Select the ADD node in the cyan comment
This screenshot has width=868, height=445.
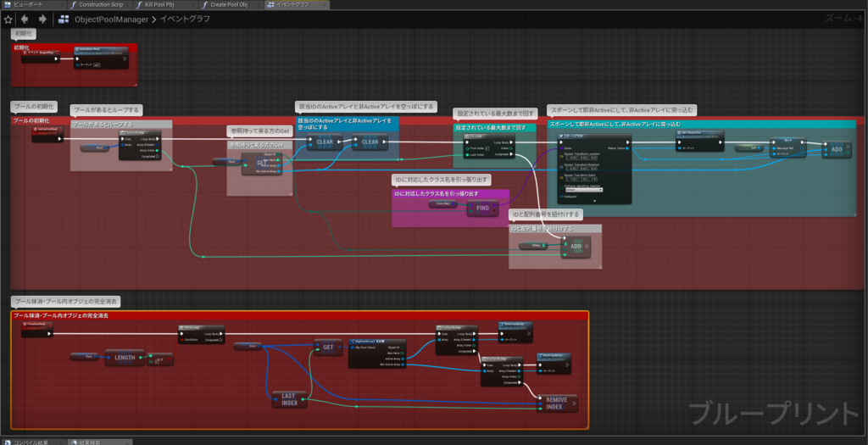(837, 149)
